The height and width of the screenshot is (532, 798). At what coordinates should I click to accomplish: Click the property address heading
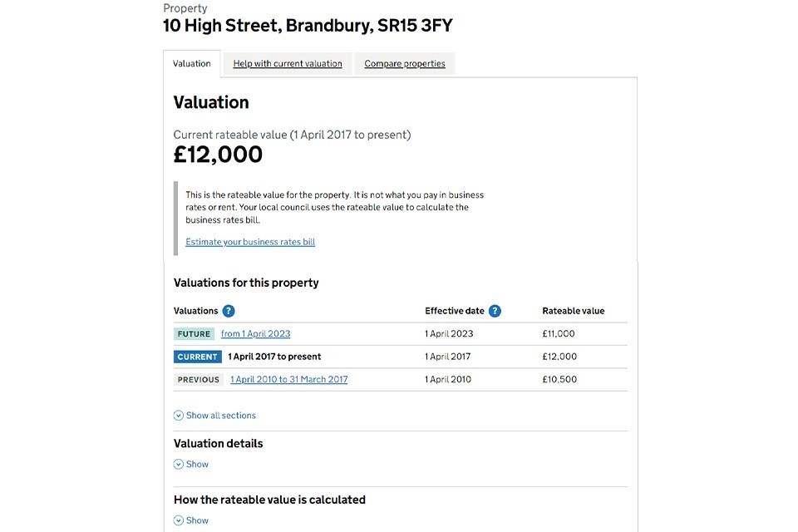tap(308, 25)
